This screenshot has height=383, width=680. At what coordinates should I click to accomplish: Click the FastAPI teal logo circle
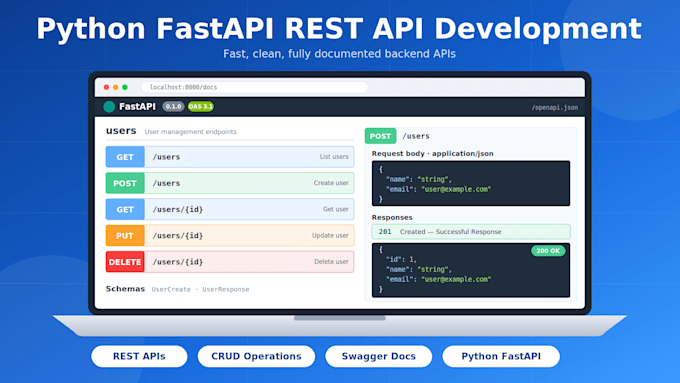pos(109,107)
